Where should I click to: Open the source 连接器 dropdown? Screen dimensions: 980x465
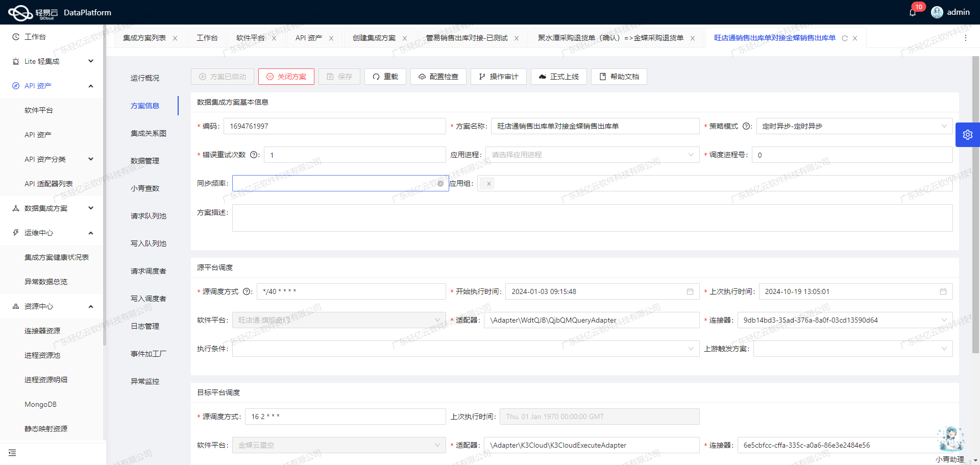tap(845, 320)
